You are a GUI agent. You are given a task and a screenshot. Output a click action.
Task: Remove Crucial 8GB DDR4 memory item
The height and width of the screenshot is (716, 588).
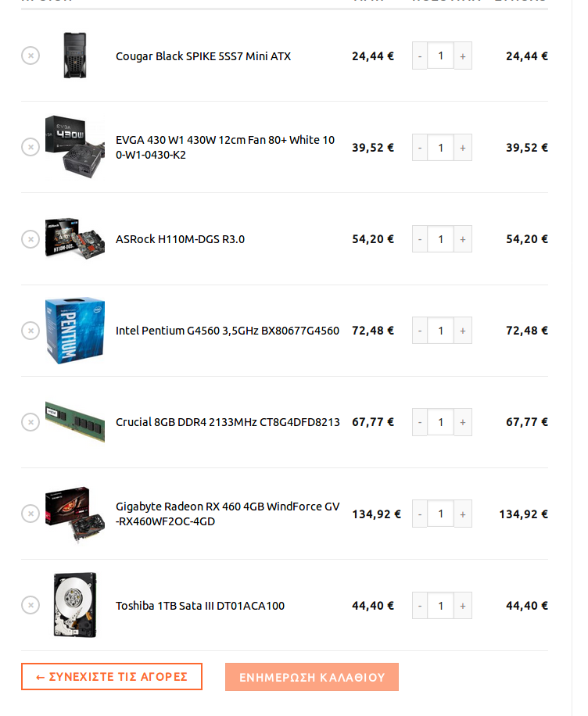(30, 422)
